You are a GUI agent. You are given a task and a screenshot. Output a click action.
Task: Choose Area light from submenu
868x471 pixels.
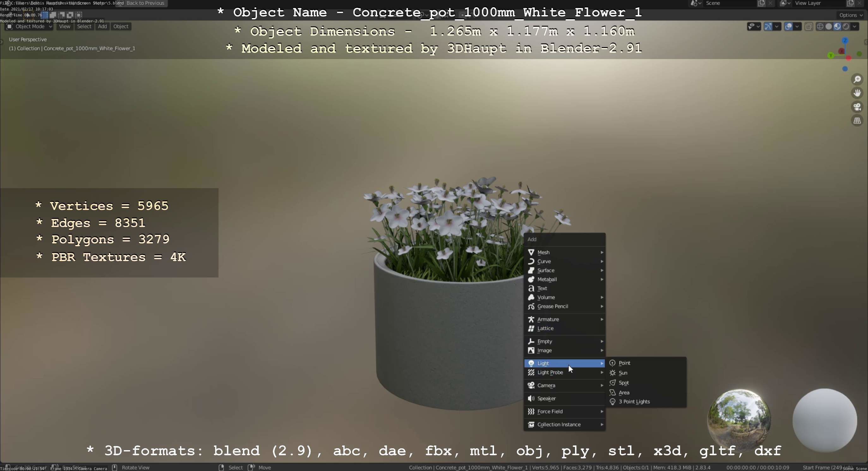[624, 392]
